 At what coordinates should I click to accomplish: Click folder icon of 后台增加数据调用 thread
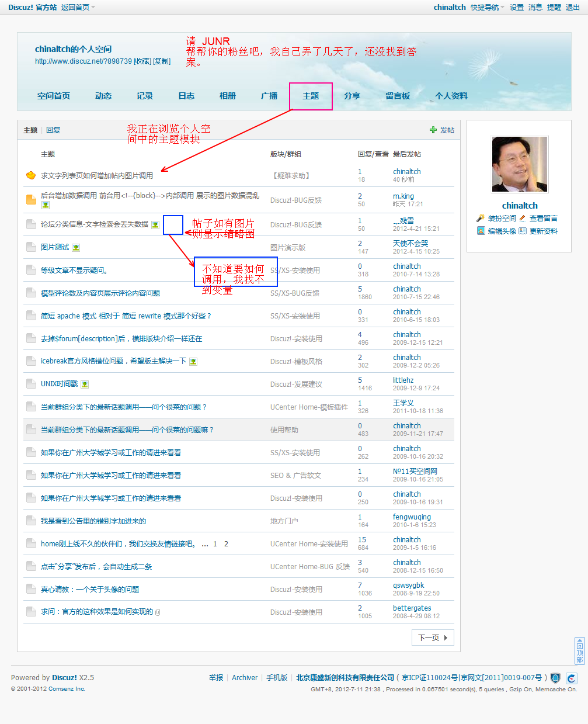[x=31, y=199]
